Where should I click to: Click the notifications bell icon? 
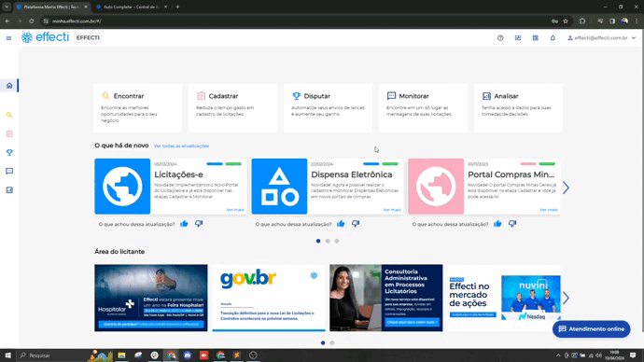553,37
